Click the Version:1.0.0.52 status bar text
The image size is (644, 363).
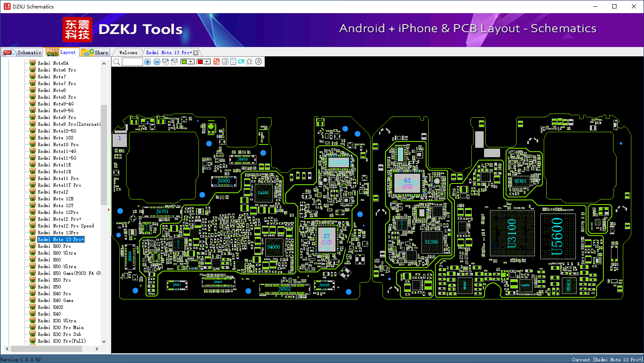[21, 360]
